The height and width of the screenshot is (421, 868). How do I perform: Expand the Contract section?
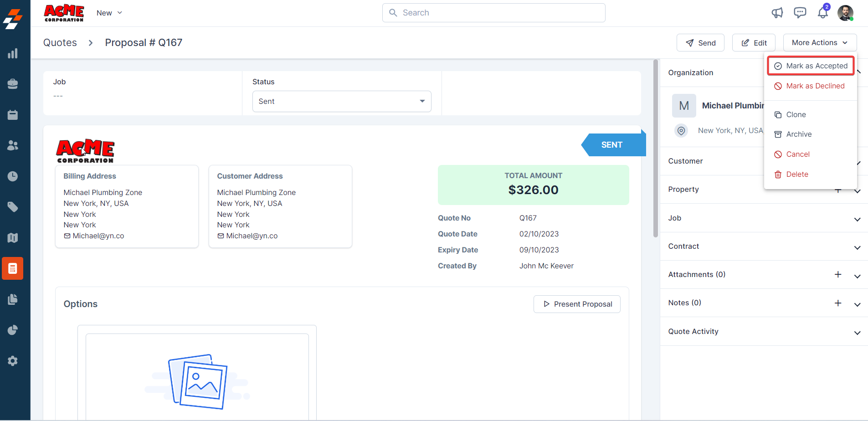857,247
